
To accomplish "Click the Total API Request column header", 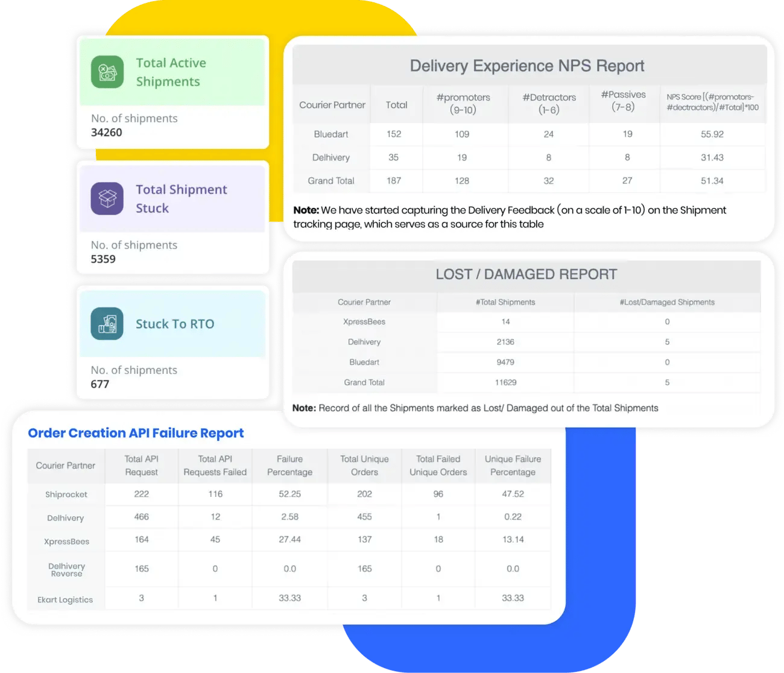I will point(141,466).
